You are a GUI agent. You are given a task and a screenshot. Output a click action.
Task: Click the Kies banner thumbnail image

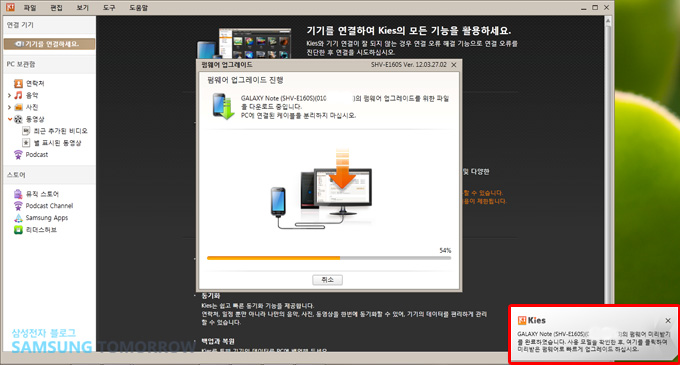pyautogui.click(x=244, y=42)
